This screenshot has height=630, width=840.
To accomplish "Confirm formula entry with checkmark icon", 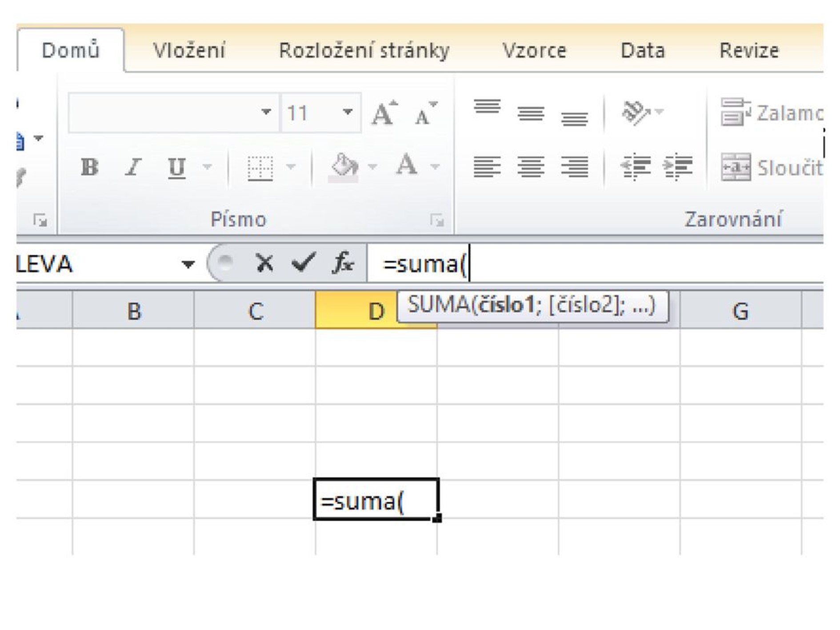I will tap(303, 262).
